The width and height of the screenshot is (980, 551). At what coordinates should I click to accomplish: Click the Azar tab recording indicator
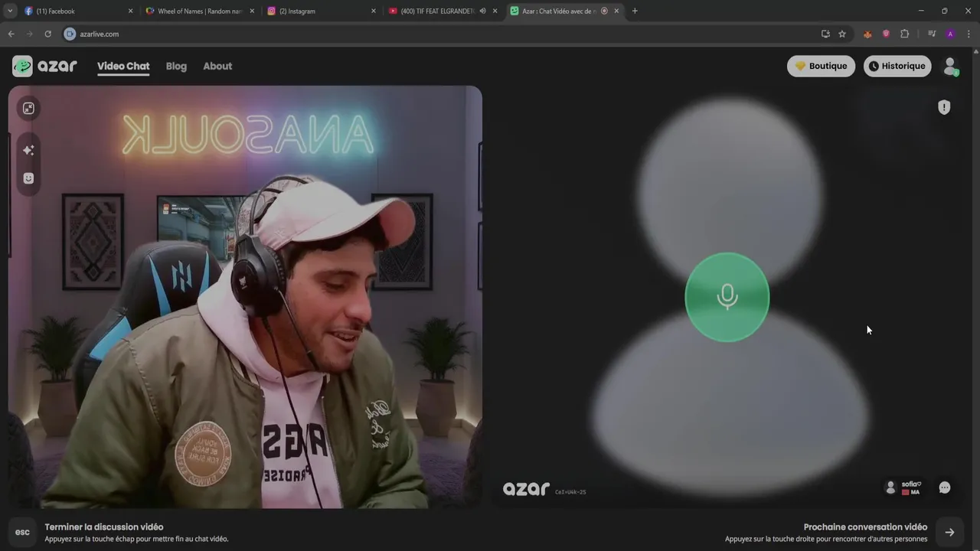click(604, 11)
